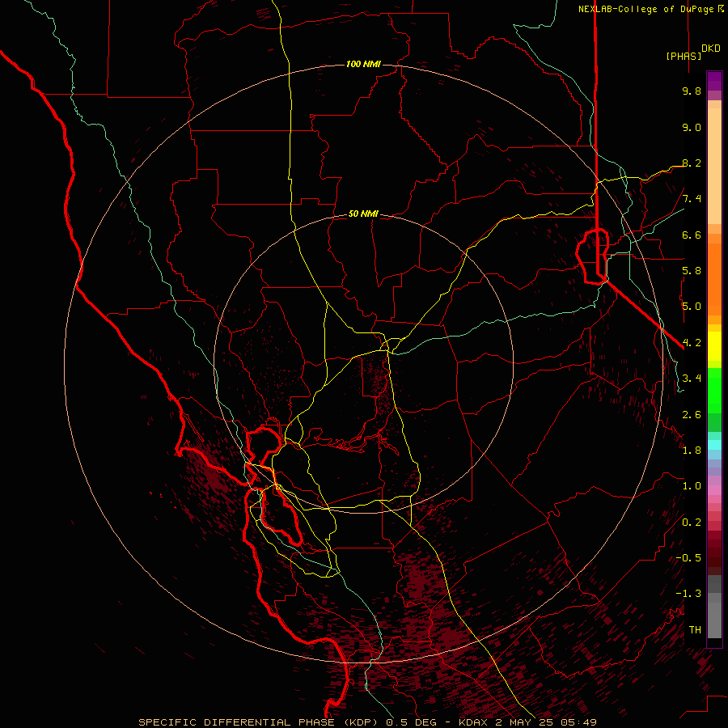728x728 pixels.
Task: Click the 7.4 scale value
Action: pyautogui.click(x=692, y=199)
